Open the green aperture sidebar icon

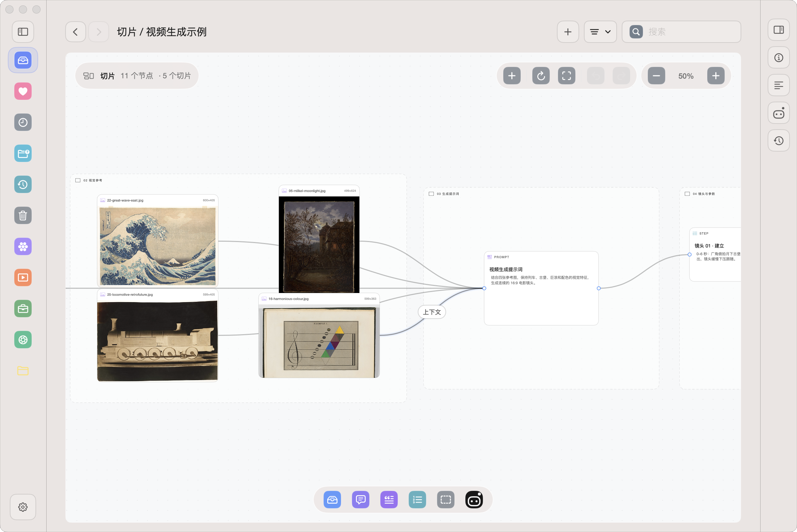click(x=23, y=340)
